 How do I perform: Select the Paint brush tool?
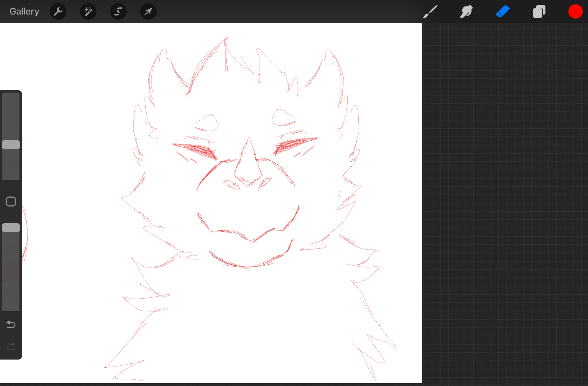point(430,11)
